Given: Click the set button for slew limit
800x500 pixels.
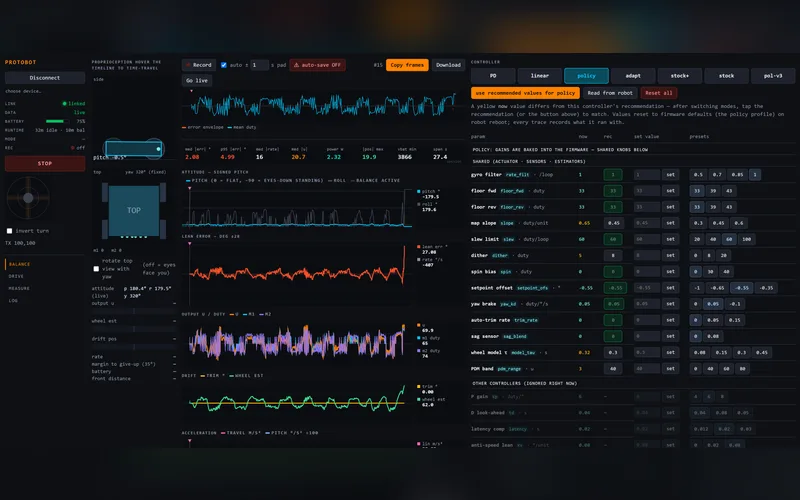Looking at the screenshot, I should (x=670, y=239).
